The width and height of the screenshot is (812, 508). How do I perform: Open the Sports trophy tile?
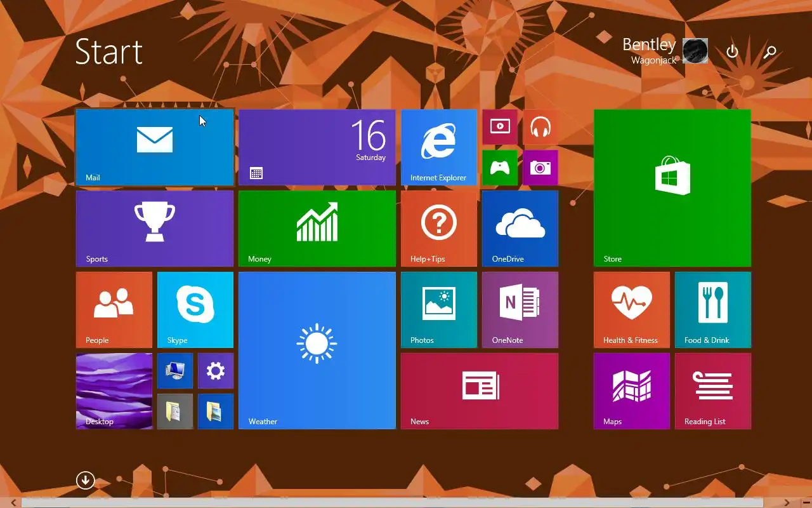pos(155,229)
